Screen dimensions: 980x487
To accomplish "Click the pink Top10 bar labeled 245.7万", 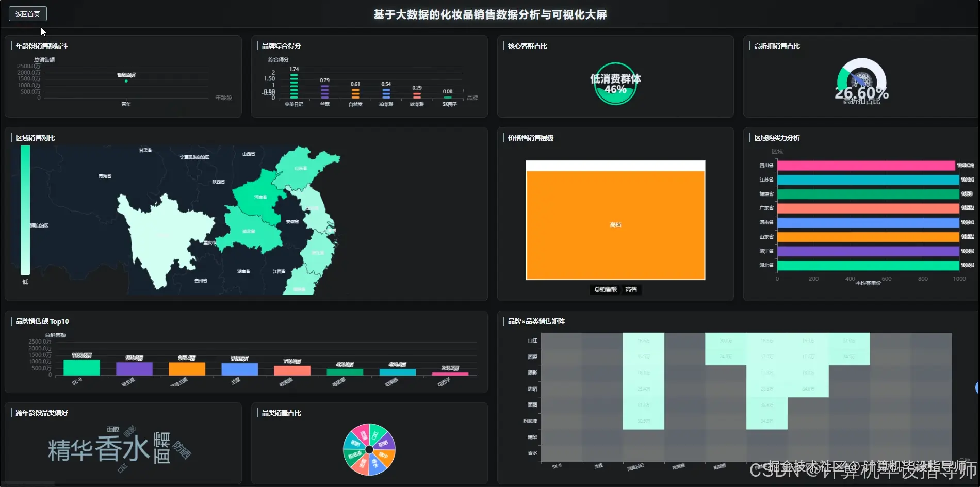I will 450,374.
